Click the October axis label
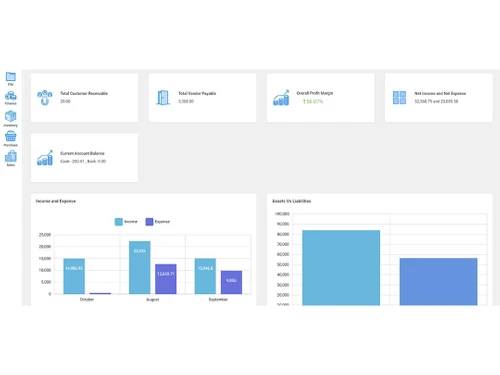Screen dimensions: 500x375 [87, 299]
